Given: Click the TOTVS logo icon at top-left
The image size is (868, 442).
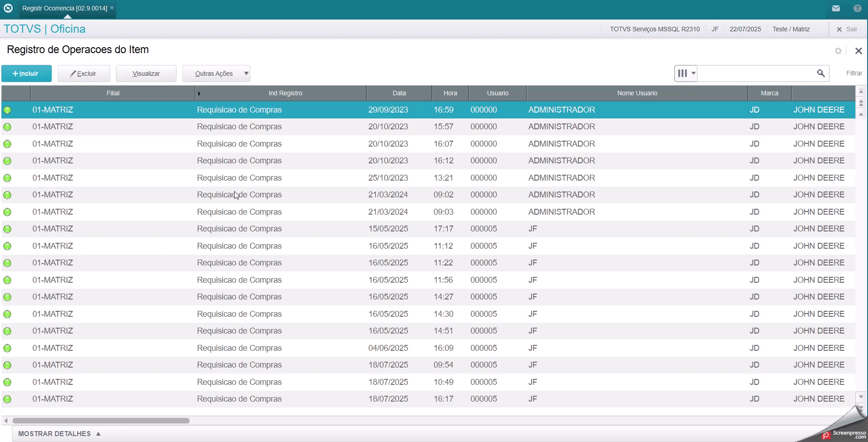Looking at the screenshot, I should coord(8,8).
